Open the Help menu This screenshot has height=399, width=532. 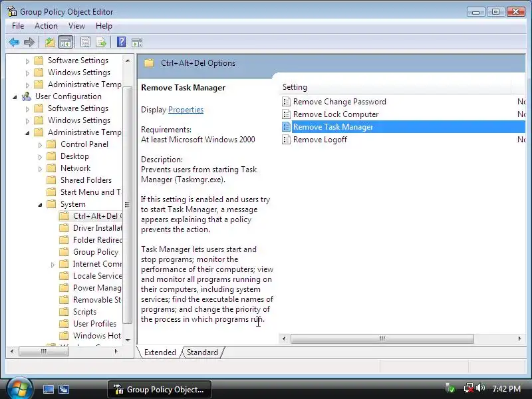click(x=104, y=26)
